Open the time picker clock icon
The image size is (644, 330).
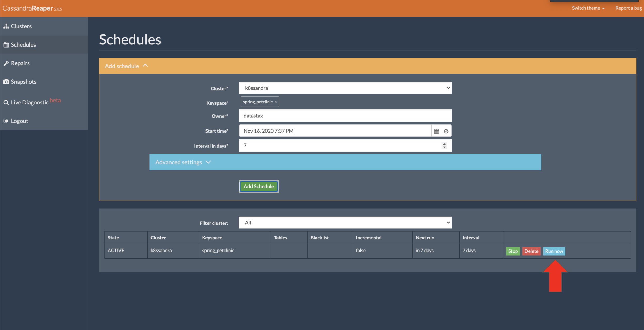tap(446, 131)
